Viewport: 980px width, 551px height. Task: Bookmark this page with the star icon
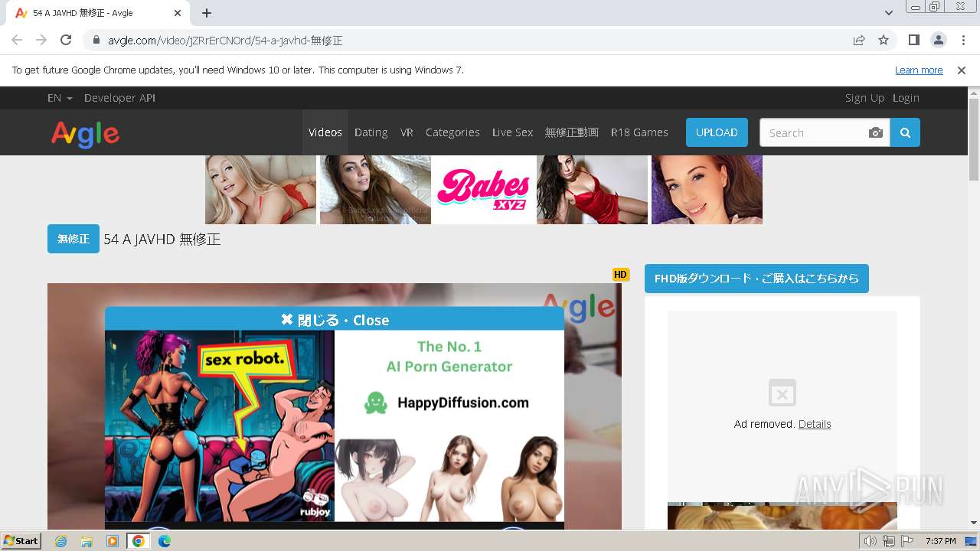pos(884,40)
